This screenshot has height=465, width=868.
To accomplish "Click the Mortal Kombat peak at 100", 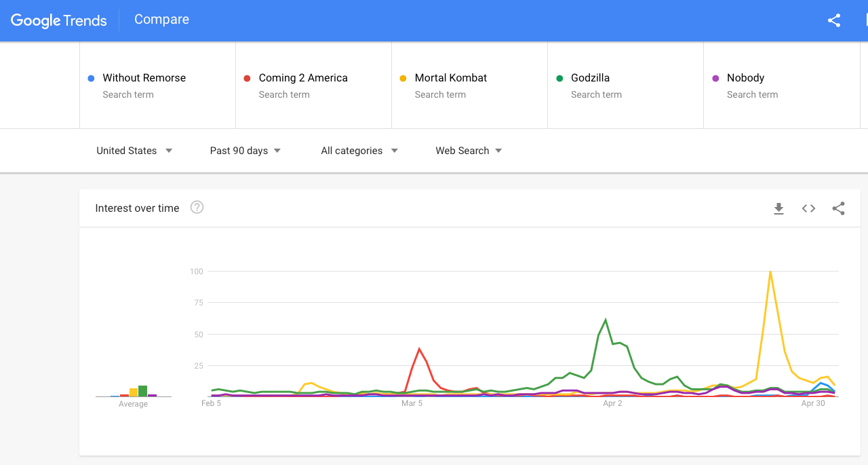I will (x=770, y=272).
